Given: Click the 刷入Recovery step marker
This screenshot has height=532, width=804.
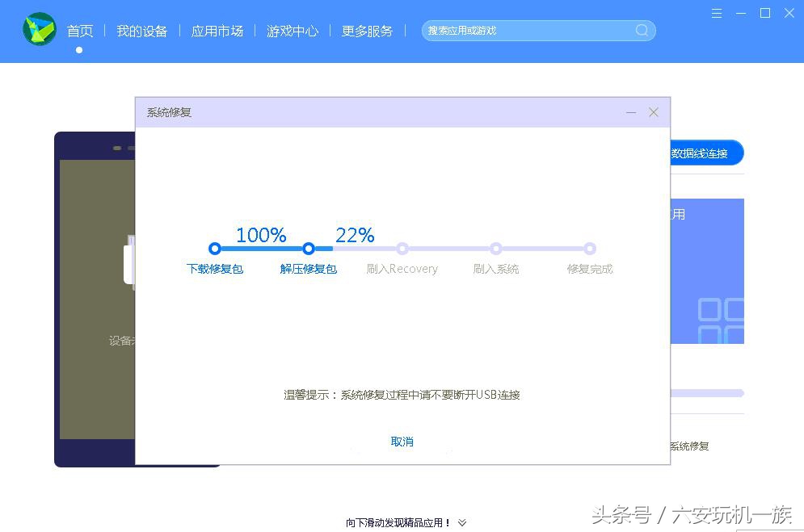Looking at the screenshot, I should coord(402,249).
